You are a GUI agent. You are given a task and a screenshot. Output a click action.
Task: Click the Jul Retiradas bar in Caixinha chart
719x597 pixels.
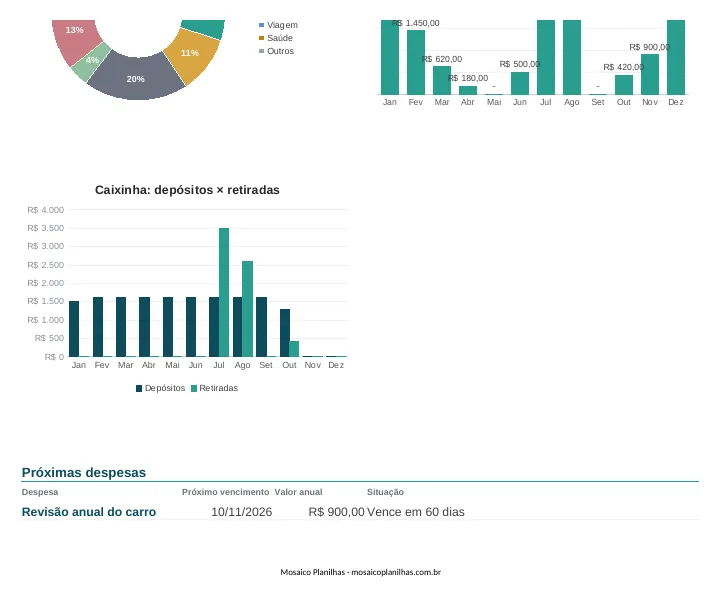[x=224, y=292]
